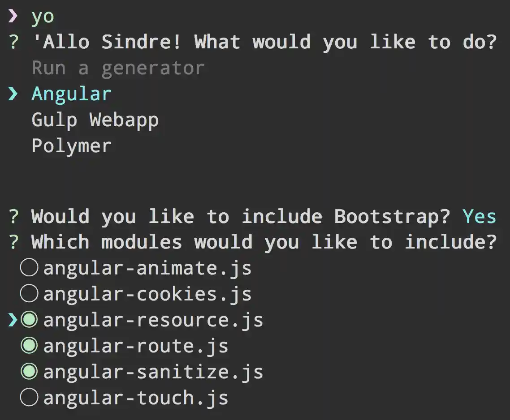The height and width of the screenshot is (420, 510).
Task: Select the Angular generator option
Action: point(72,94)
